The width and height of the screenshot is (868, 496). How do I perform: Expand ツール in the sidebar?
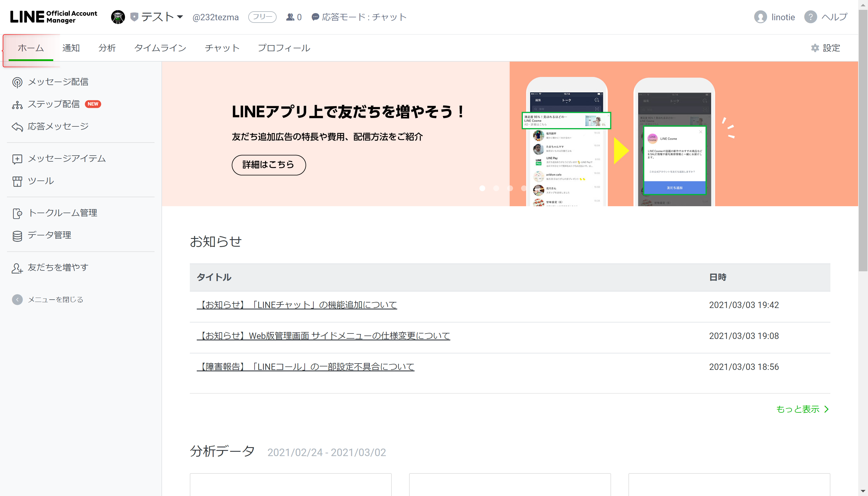point(41,181)
